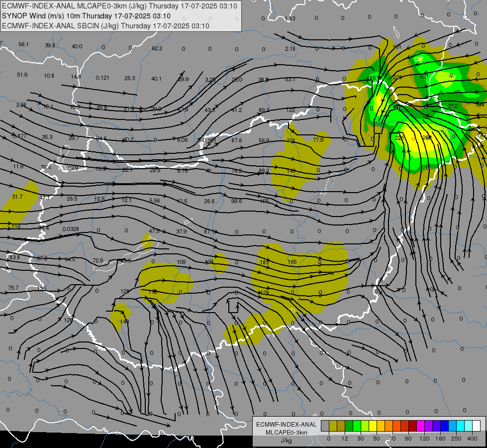Screen dimensions: 487x448
Task: Select the small value 0.121
Action: (102, 78)
